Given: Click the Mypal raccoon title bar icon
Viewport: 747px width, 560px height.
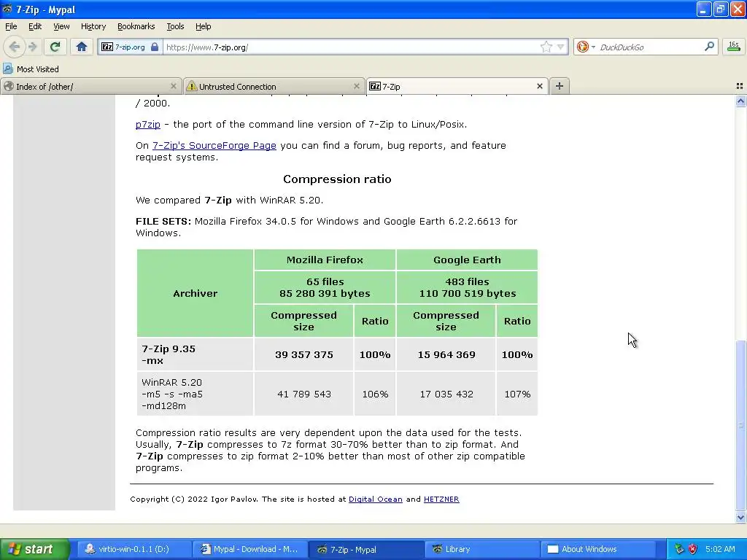Looking at the screenshot, I should 7,9.
